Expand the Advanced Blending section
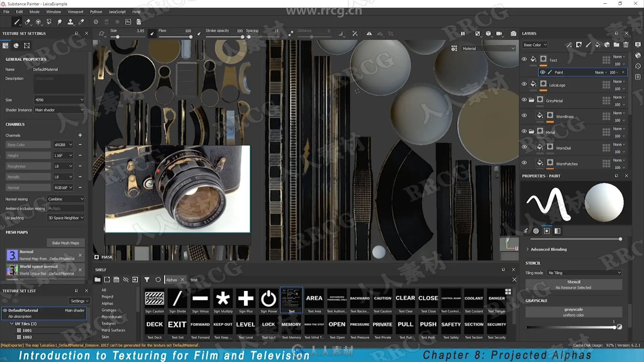Screen dimensions: 644x362 [x=548, y=249]
